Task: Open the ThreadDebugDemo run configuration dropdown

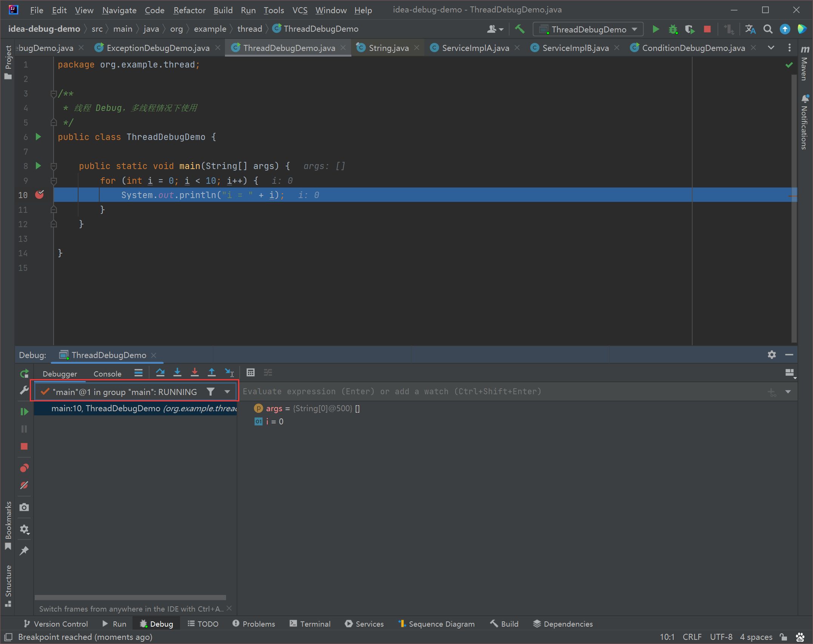Action: tap(588, 29)
